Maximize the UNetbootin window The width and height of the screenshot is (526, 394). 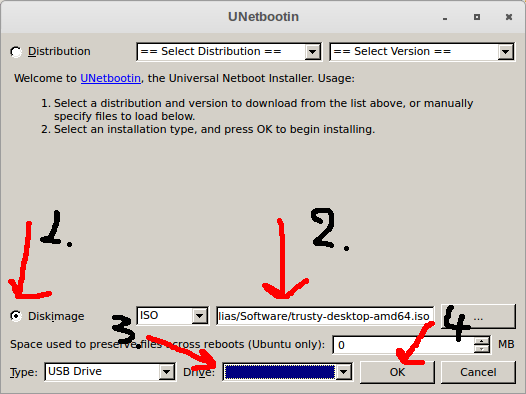coord(477,17)
